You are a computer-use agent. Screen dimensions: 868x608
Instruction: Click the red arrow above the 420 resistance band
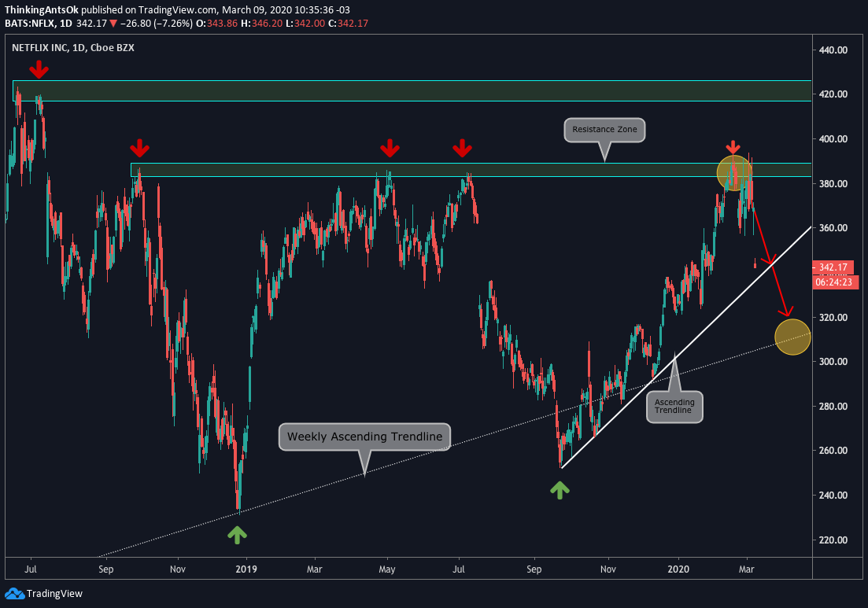(x=39, y=70)
